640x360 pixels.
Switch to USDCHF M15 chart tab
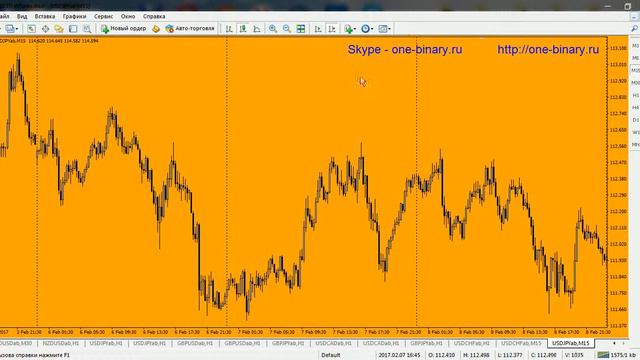tap(521, 344)
